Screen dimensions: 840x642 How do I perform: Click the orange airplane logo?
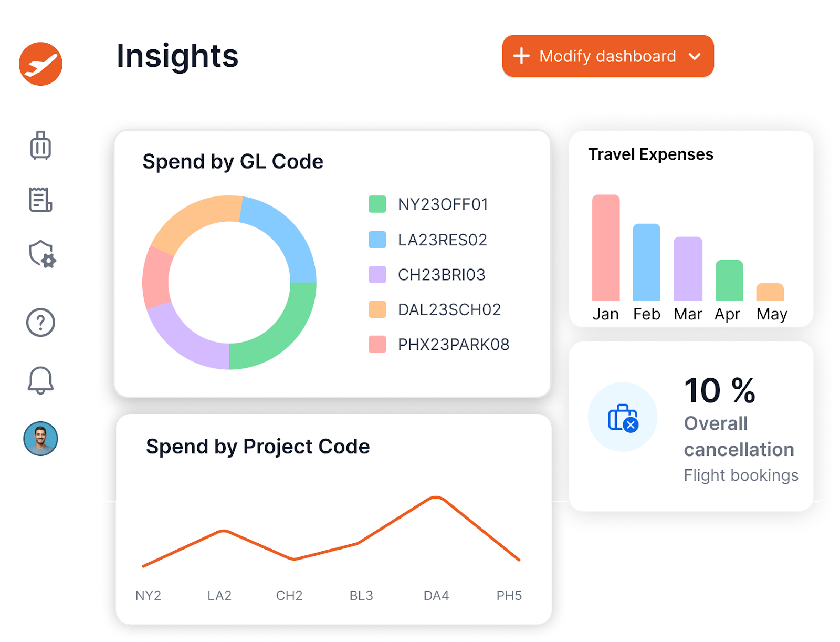40,64
